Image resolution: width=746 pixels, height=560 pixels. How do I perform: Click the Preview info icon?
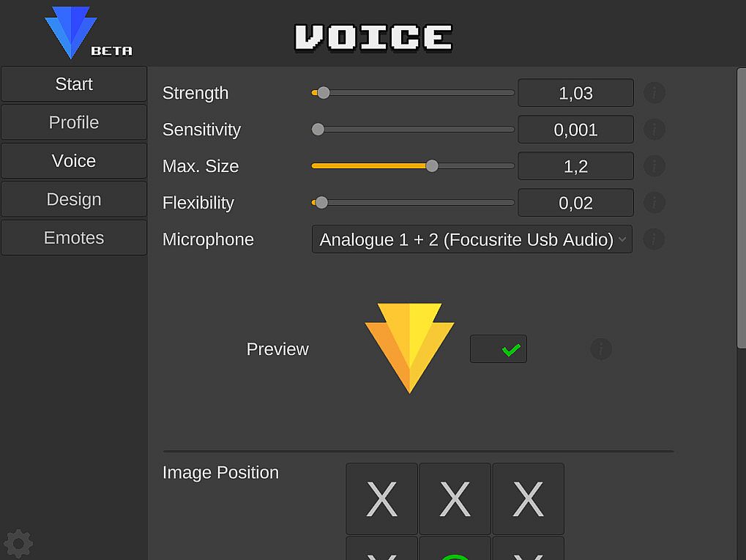coord(601,349)
